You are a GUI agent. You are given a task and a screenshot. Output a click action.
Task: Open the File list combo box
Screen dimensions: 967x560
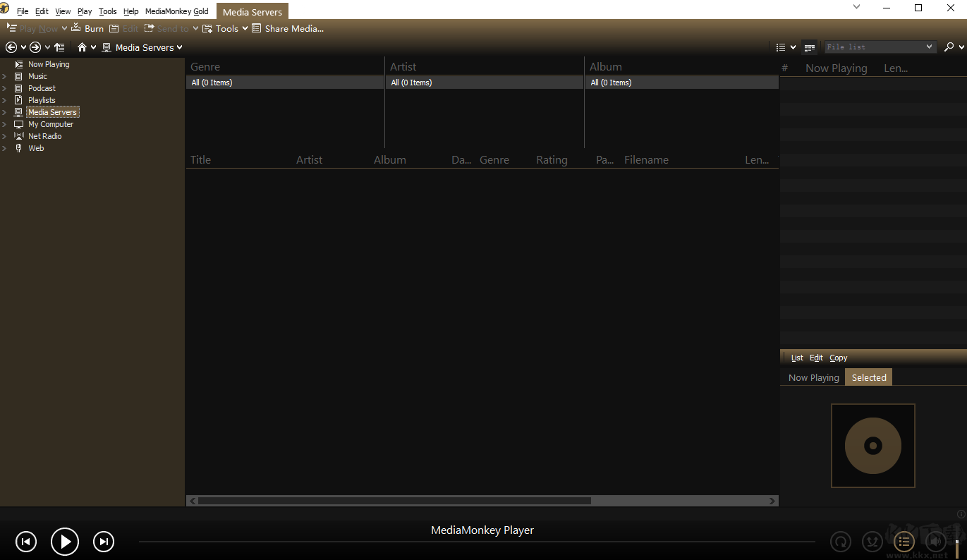880,47
